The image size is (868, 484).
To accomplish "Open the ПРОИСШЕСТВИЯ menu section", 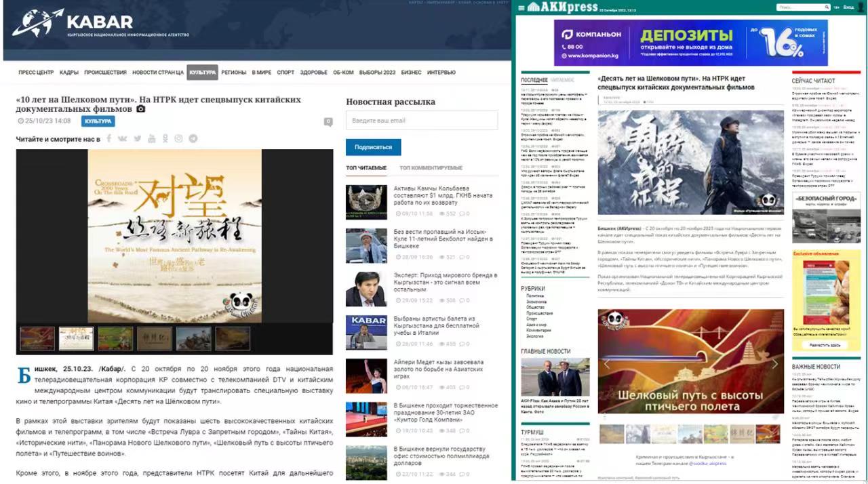I will pyautogui.click(x=105, y=73).
